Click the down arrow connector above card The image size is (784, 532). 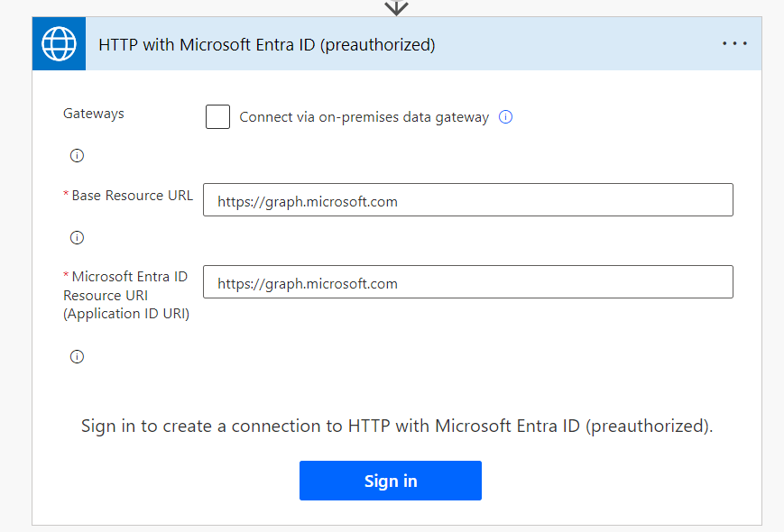396,8
